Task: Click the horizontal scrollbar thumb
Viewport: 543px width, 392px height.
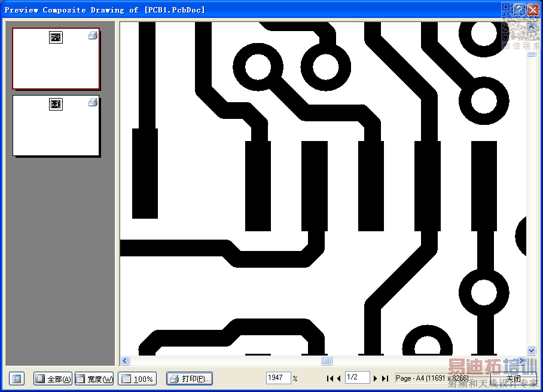Action: (x=326, y=360)
